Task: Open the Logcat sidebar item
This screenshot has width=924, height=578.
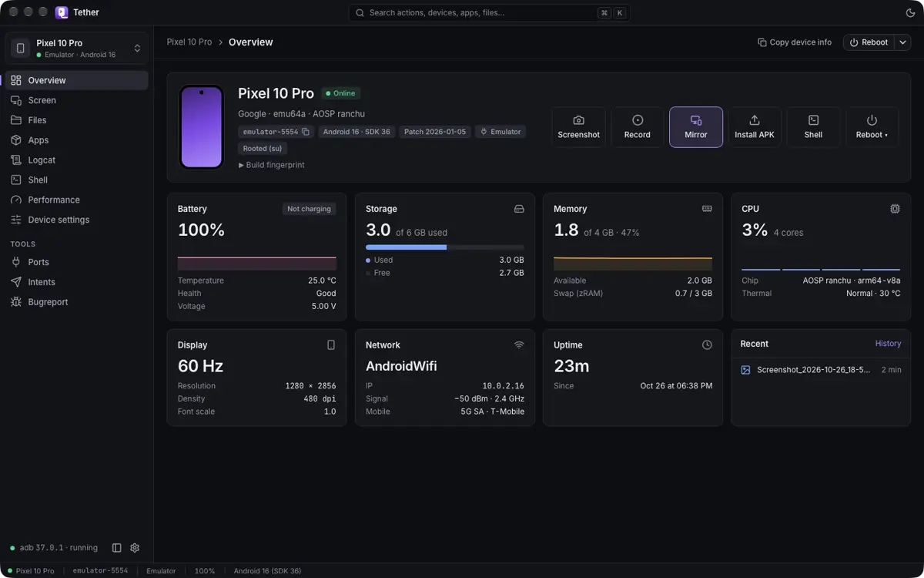Action: tap(76, 160)
